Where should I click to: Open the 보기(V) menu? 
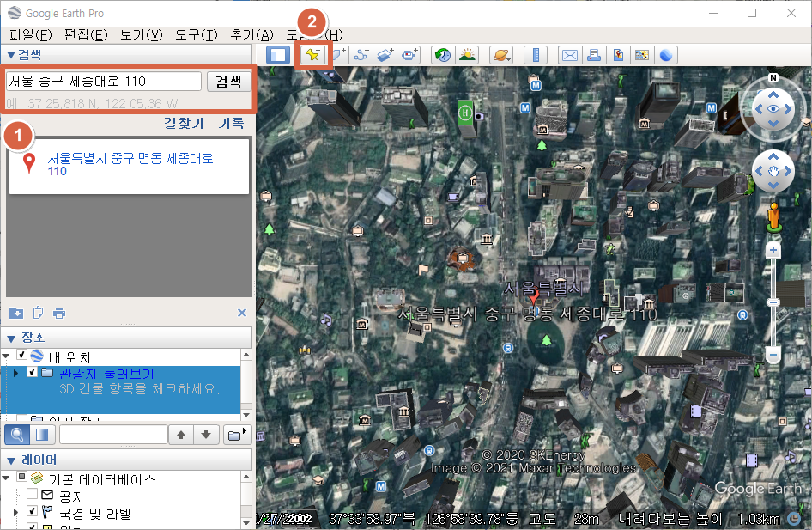point(142,34)
